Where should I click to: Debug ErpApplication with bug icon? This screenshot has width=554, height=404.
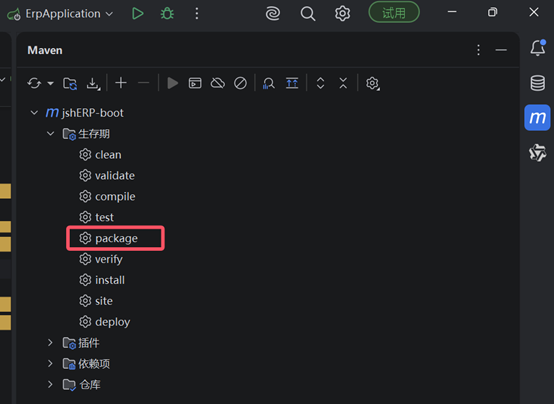[167, 14]
